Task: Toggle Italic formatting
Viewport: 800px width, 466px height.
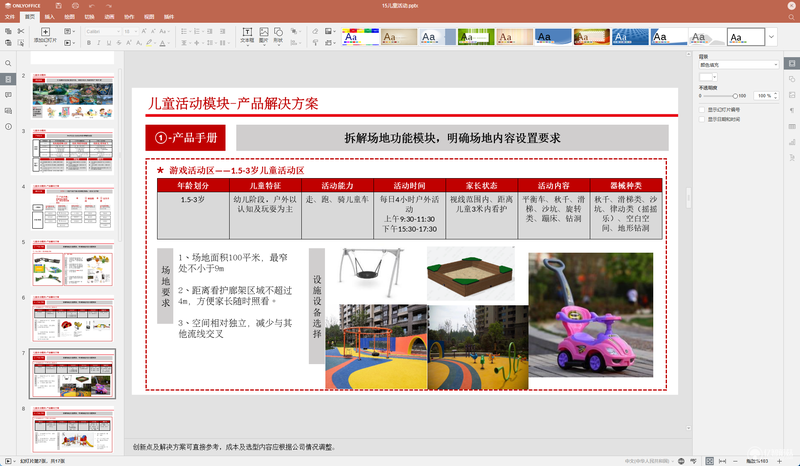Action: point(98,43)
